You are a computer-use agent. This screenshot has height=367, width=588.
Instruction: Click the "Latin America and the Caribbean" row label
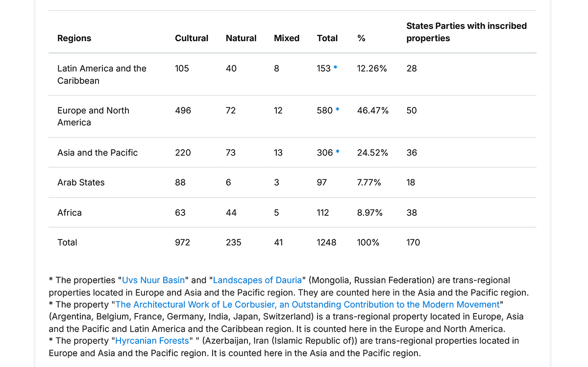pyautogui.click(x=101, y=75)
